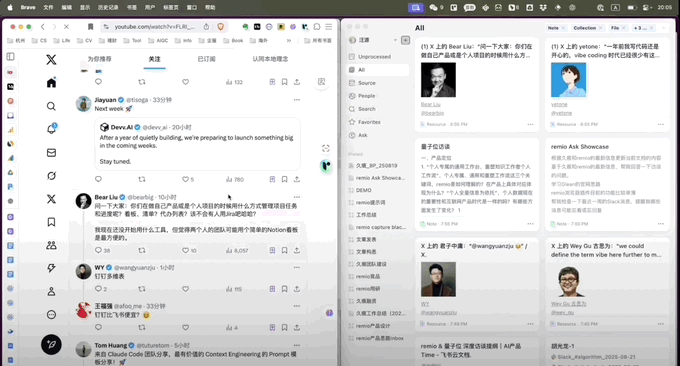680x366 pixels.
Task: Like the Jiayuan tweet with 5 likes
Action: (185, 179)
